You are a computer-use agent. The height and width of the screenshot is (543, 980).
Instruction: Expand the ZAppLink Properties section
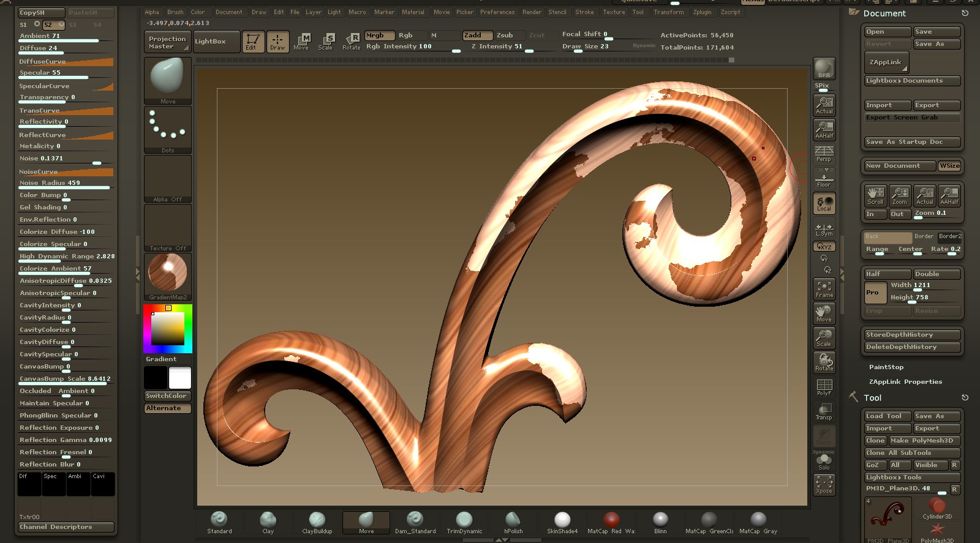(905, 382)
